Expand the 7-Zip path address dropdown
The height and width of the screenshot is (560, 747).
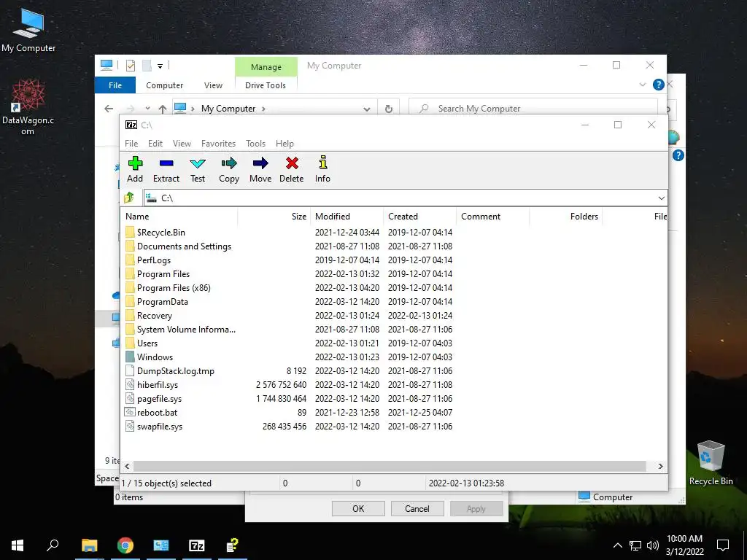[x=661, y=198]
